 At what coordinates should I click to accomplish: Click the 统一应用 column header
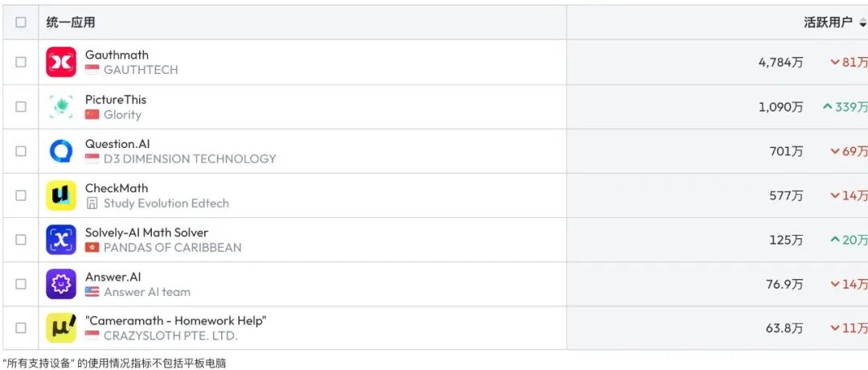pyautogui.click(x=71, y=23)
